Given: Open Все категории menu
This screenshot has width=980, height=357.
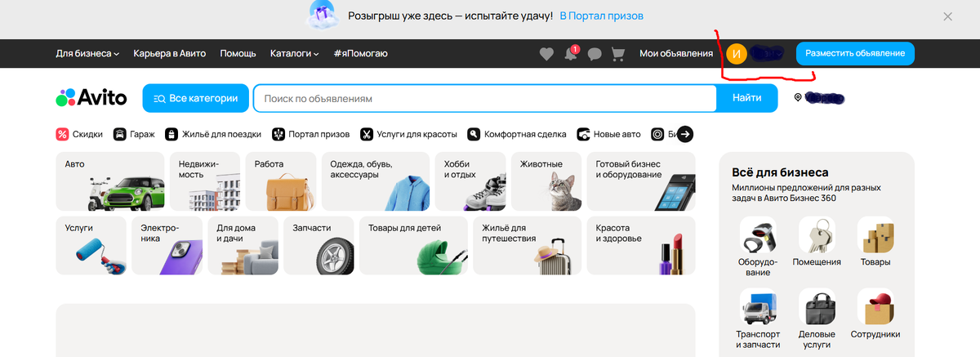Looking at the screenshot, I should (x=195, y=98).
